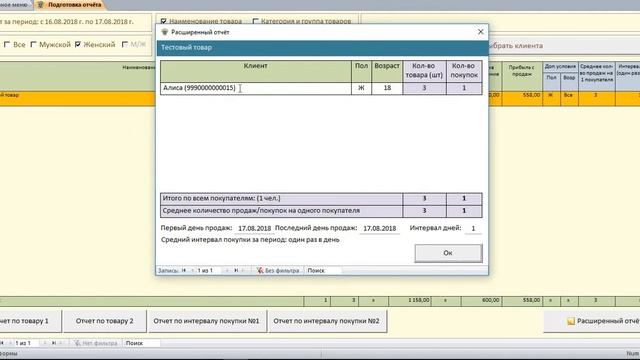Click the Подготовка отчёта tab icon
The image size is (640, 360).
[x=40, y=5]
